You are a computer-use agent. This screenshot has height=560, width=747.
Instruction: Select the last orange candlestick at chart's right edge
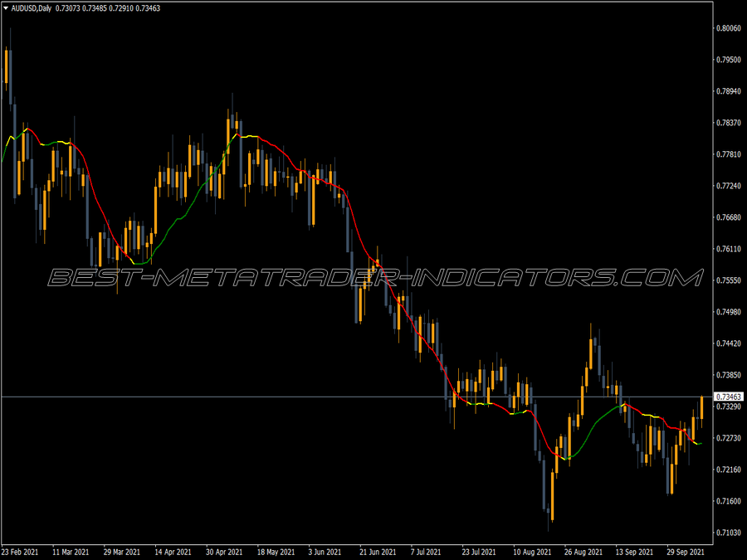(701, 408)
